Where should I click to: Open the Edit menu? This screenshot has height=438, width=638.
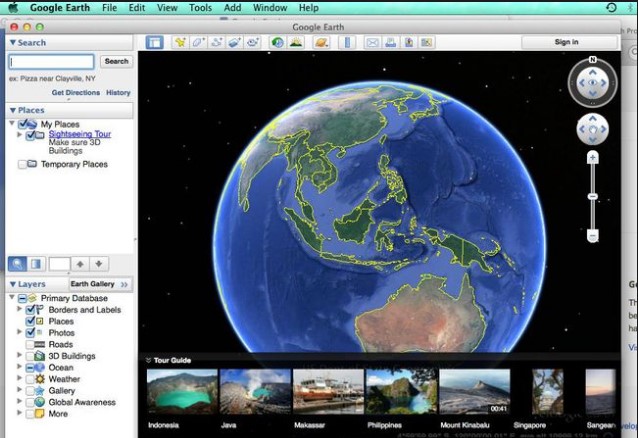(x=137, y=8)
